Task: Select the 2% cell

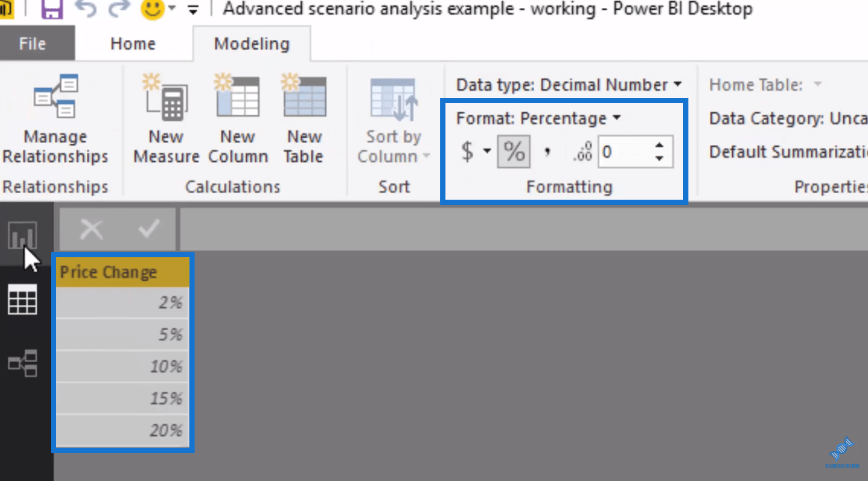Action: pos(123,303)
